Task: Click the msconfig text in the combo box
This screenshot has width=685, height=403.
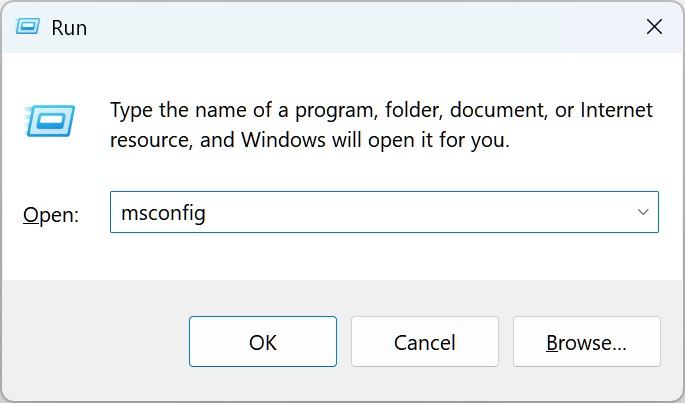Action: [x=163, y=213]
